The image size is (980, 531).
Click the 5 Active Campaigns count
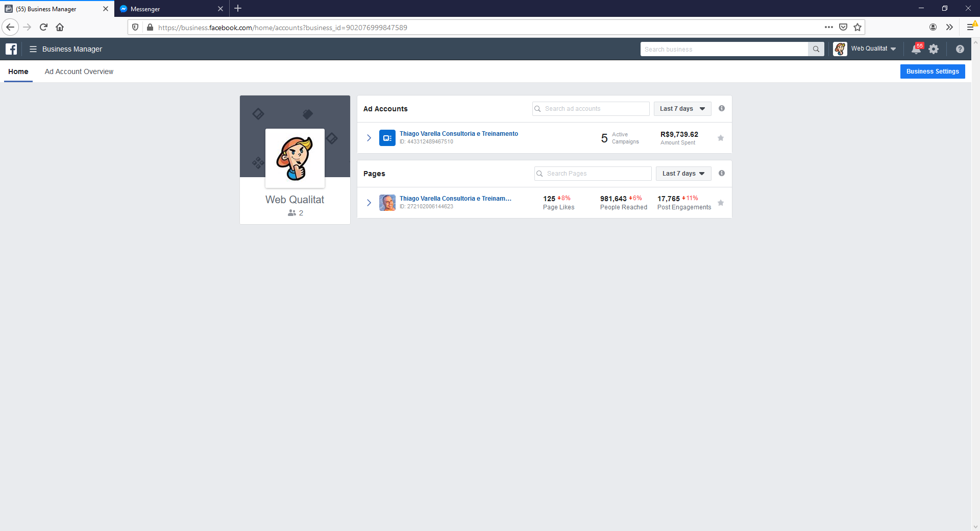point(604,138)
